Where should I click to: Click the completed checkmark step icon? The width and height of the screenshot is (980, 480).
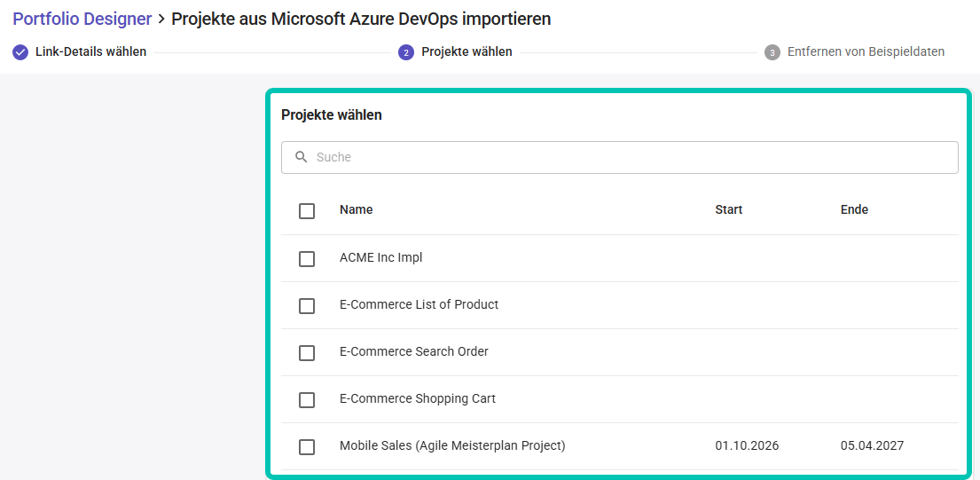tap(20, 52)
